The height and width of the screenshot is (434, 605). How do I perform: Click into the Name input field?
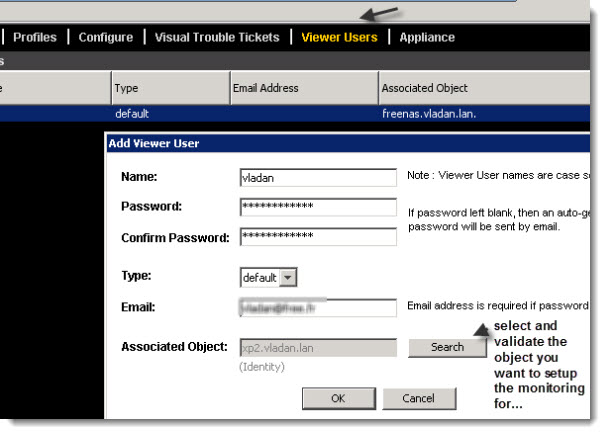pos(318,177)
